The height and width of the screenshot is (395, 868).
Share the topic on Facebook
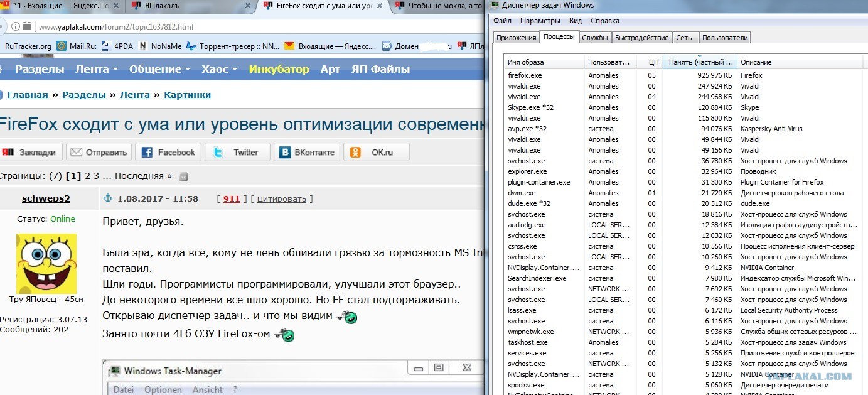169,152
